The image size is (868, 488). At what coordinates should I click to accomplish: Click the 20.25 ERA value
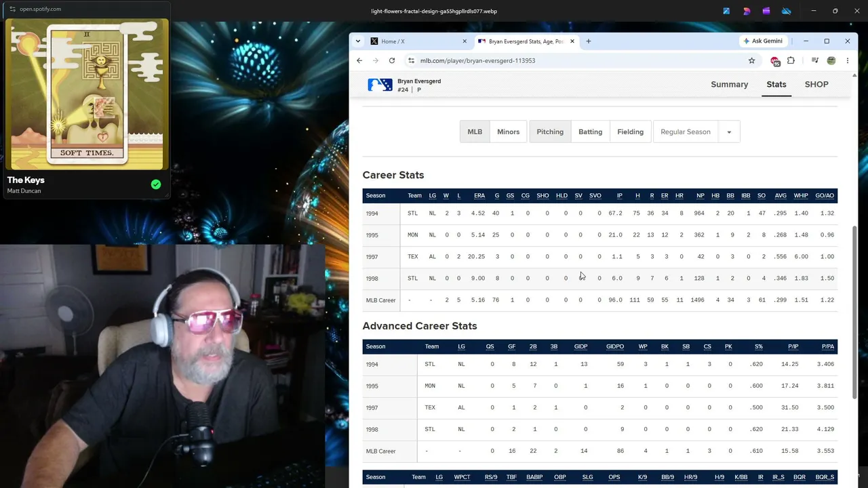(476, 257)
